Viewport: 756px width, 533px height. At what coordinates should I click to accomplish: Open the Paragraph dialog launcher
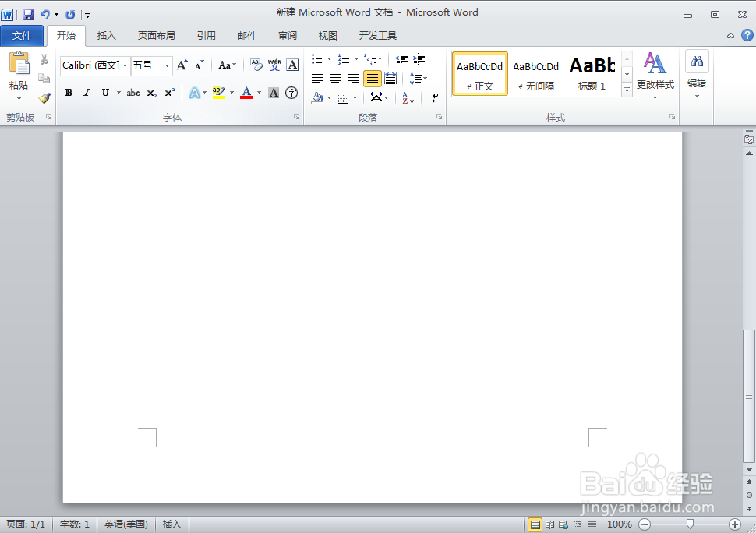[440, 117]
